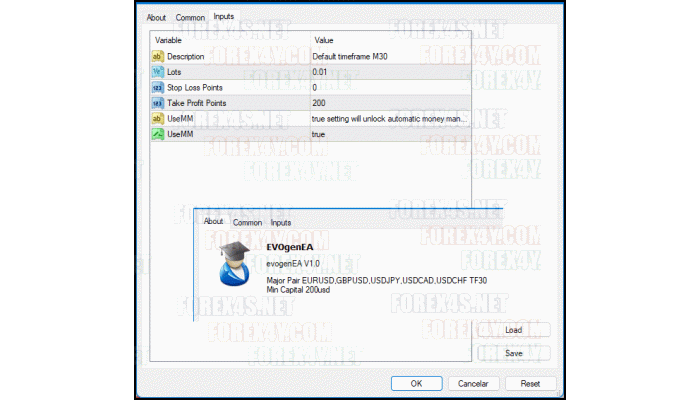Image resolution: width=700 pixels, height=400 pixels.
Task: Confirm settings with the OK button
Action: pos(417,383)
